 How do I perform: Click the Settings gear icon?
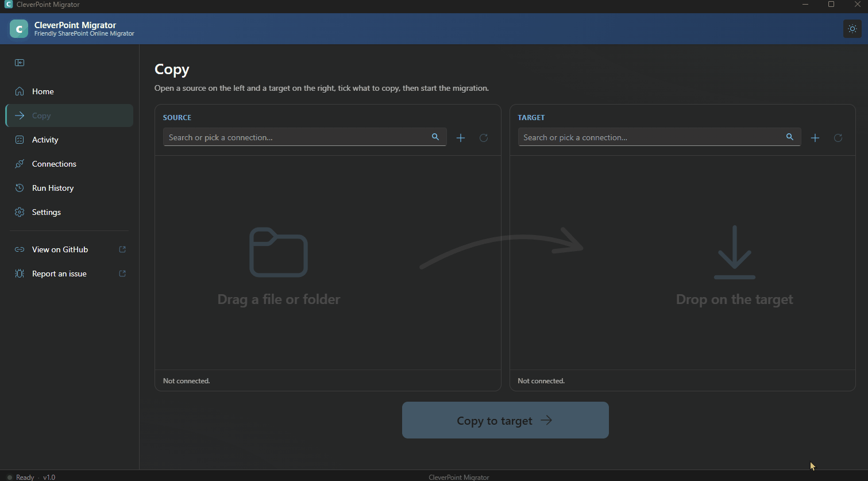pyautogui.click(x=20, y=212)
